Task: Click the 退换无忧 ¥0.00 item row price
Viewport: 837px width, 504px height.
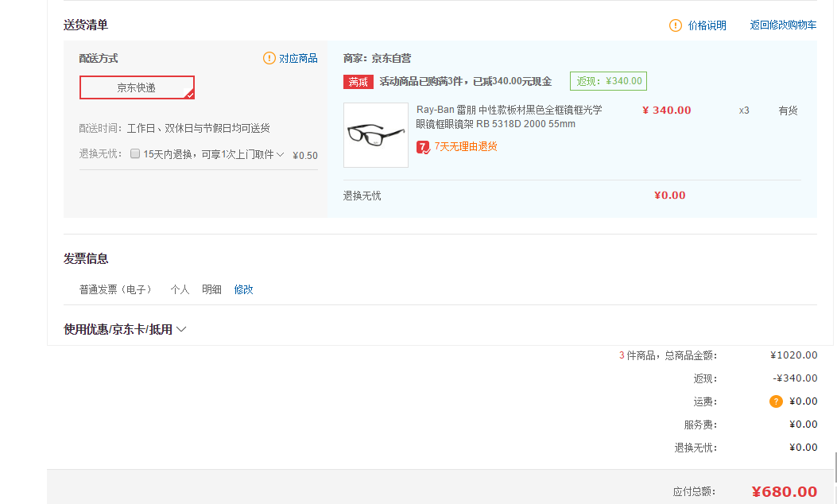Action: [x=669, y=196]
